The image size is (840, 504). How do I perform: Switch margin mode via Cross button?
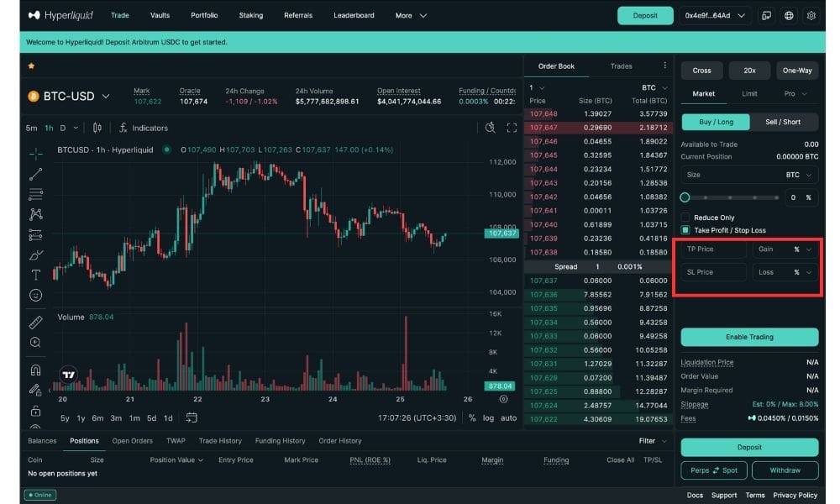(x=701, y=71)
